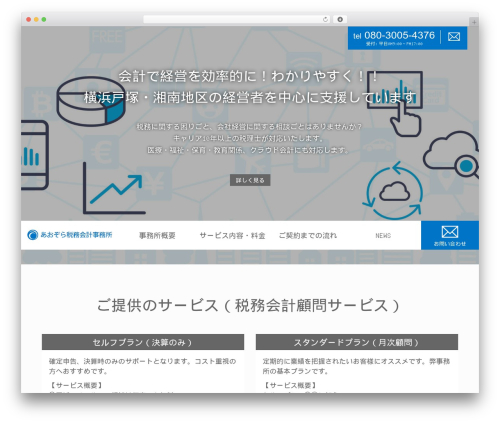Open the NEWS menu item
500x423 pixels.
[x=383, y=236]
